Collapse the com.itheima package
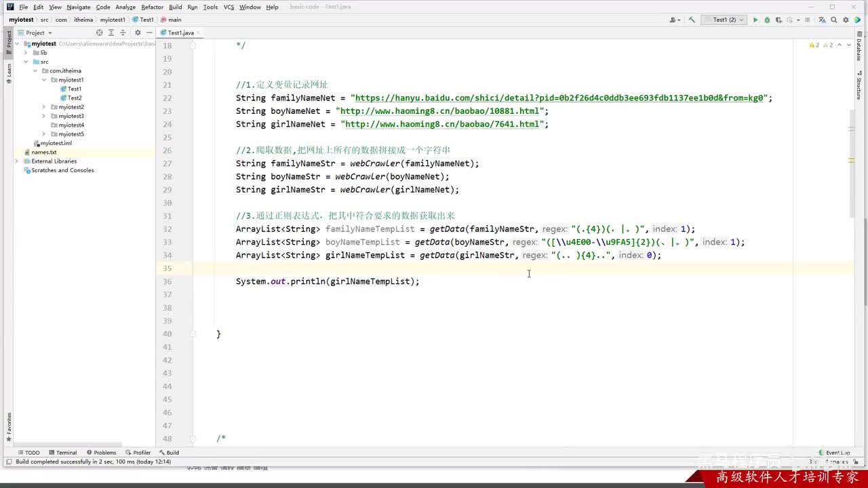Viewport: 868px width, 488px height. point(35,70)
